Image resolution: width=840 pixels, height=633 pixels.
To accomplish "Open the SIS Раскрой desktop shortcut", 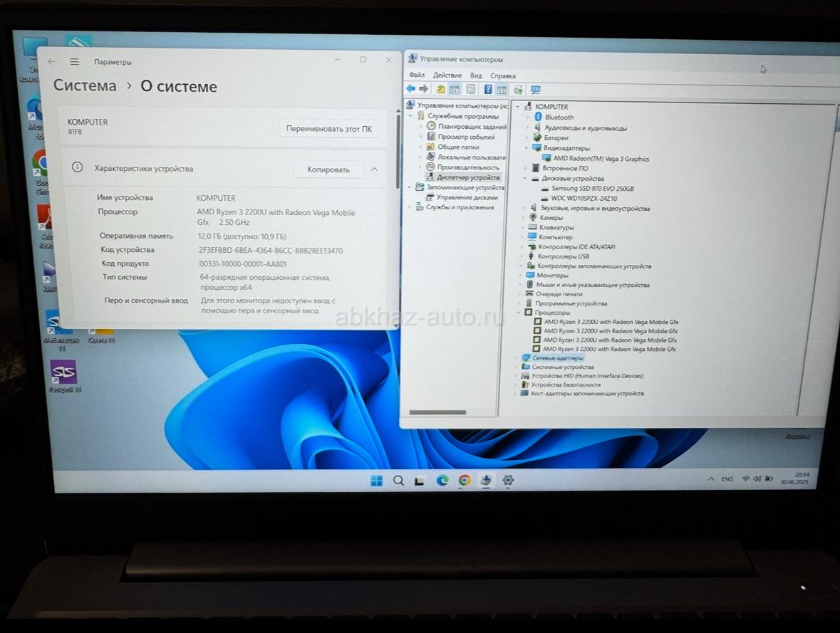I will (63, 376).
